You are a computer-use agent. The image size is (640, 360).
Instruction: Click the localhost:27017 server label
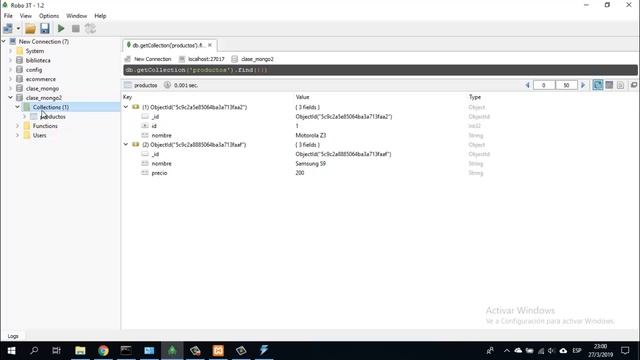[x=206, y=59]
